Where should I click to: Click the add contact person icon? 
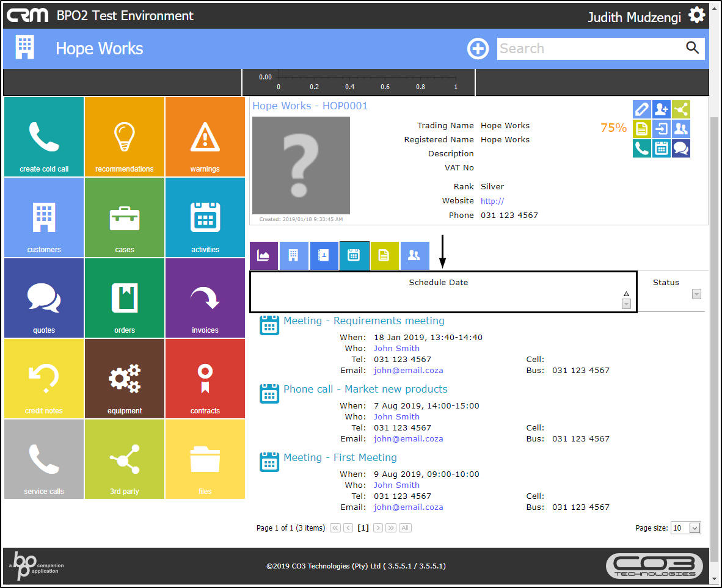pos(661,109)
